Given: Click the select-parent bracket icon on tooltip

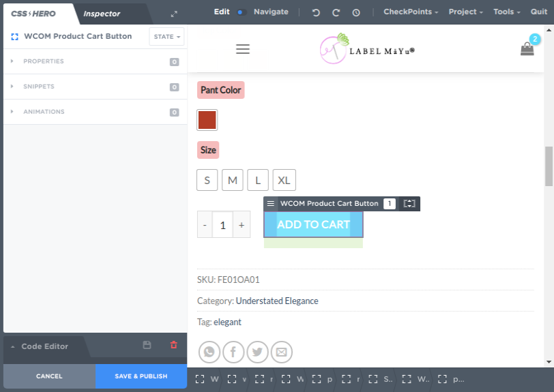Looking at the screenshot, I should pos(409,204).
